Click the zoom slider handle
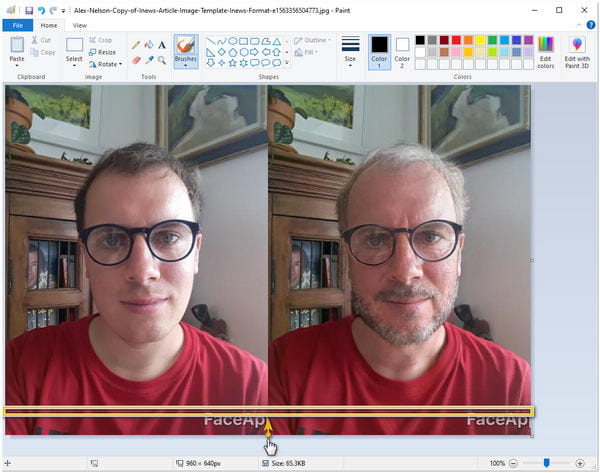This screenshot has height=473, width=600. pos(547,463)
